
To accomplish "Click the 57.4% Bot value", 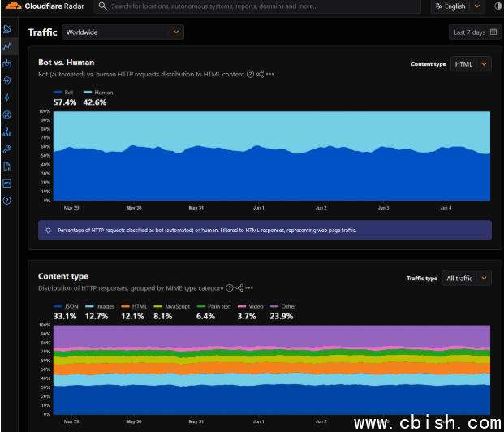I will (65, 102).
